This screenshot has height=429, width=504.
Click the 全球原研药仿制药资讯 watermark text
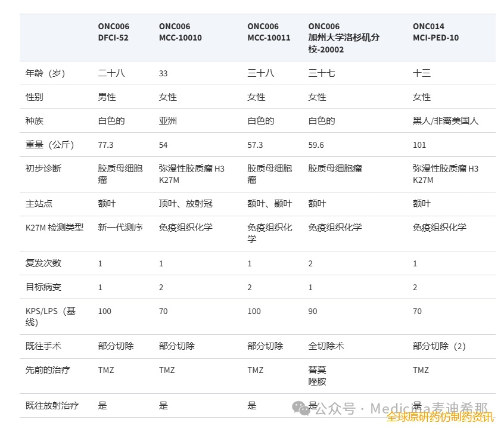coord(440,419)
